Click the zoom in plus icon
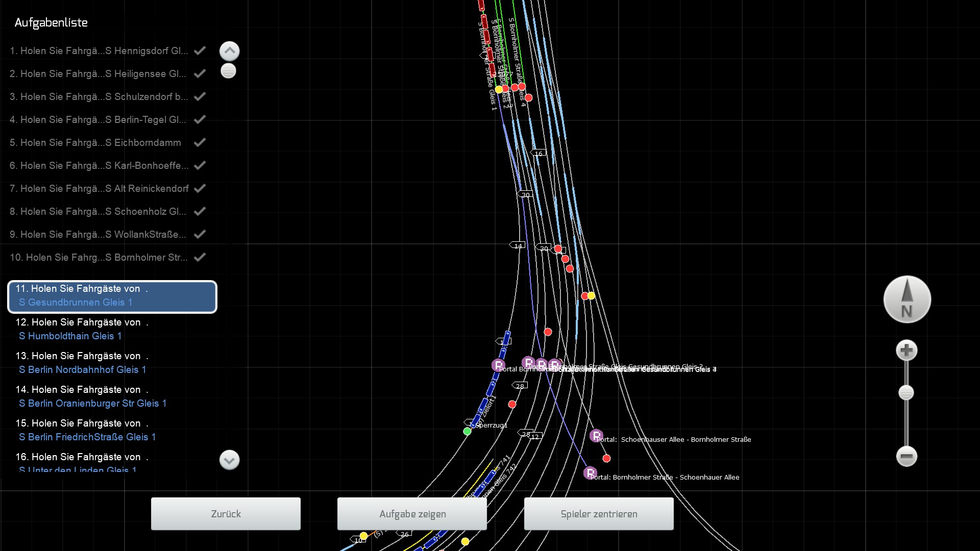 [906, 350]
